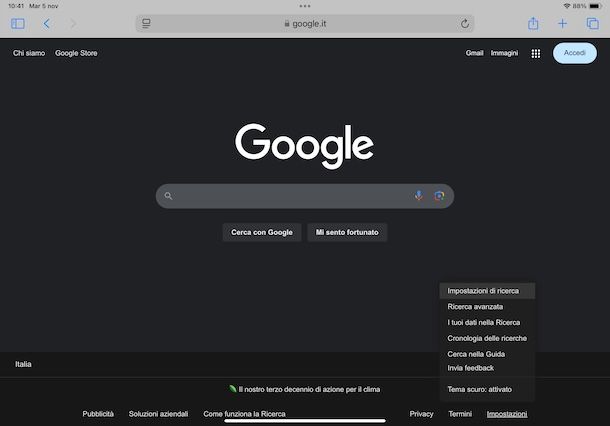The image size is (610, 426).
Task: Show all open tabs overview
Action: click(x=592, y=24)
